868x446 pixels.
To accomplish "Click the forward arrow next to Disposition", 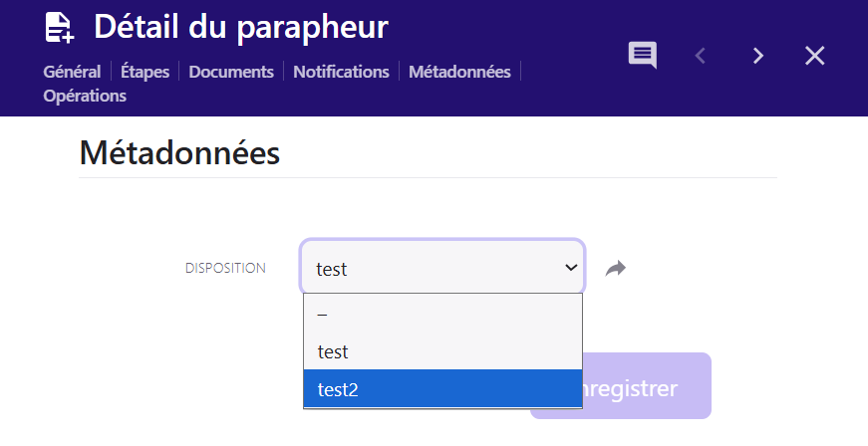I will [616, 268].
